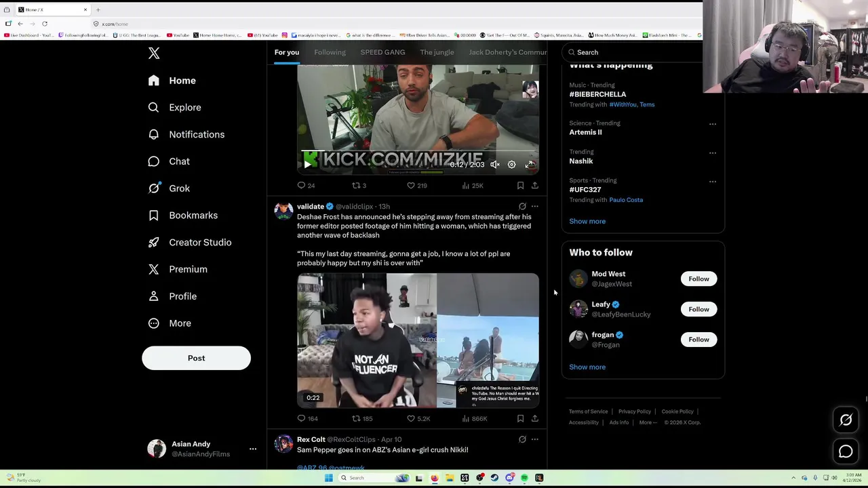Follow frogan
This screenshot has height=488, width=868.
click(698, 340)
